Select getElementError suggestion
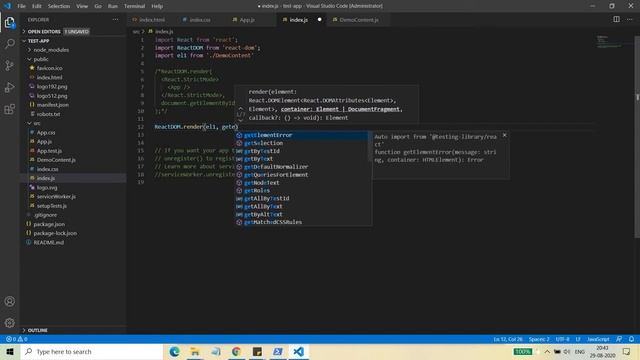 tap(301, 135)
